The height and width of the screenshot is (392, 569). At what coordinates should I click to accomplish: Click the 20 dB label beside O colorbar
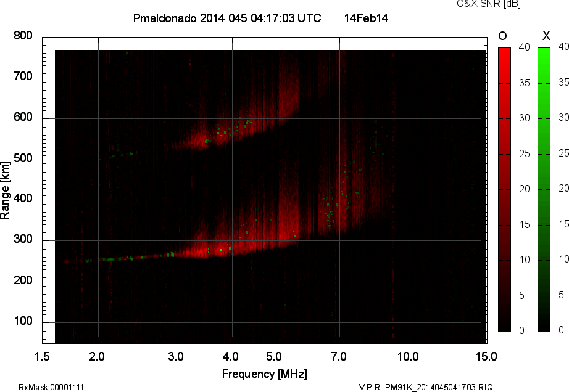[x=524, y=189]
